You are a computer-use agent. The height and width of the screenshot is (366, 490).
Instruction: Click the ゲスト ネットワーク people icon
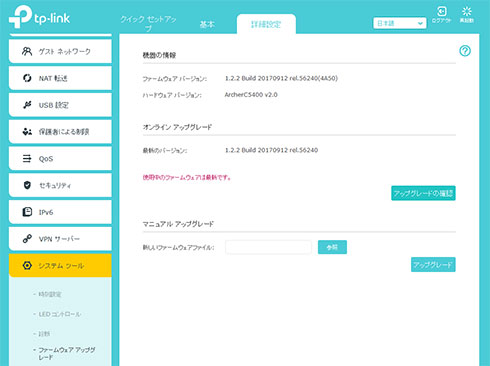27,51
